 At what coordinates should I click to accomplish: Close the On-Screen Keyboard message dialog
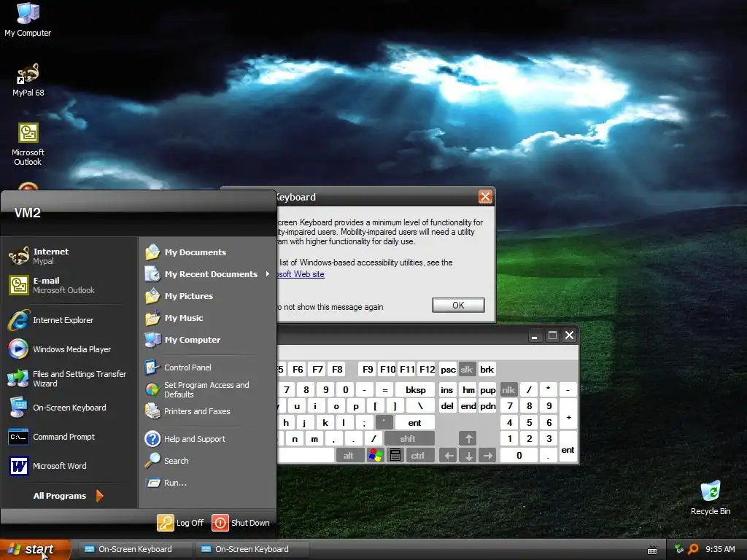(x=485, y=197)
